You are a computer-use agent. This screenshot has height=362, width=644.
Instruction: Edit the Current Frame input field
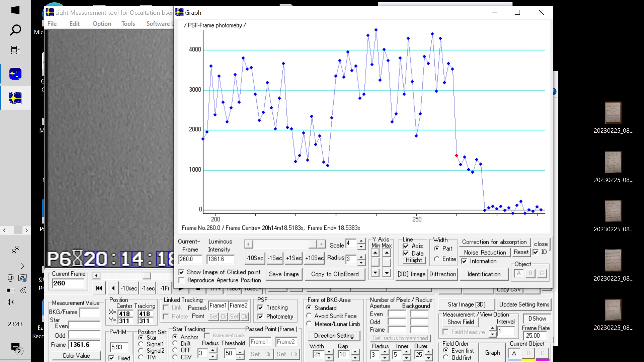[x=68, y=283]
